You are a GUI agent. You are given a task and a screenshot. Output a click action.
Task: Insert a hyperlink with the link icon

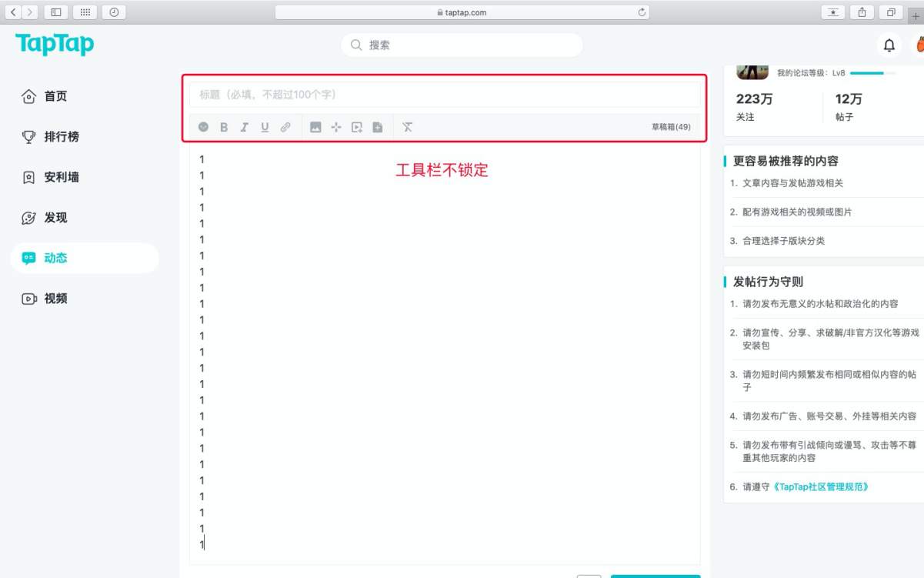point(285,127)
